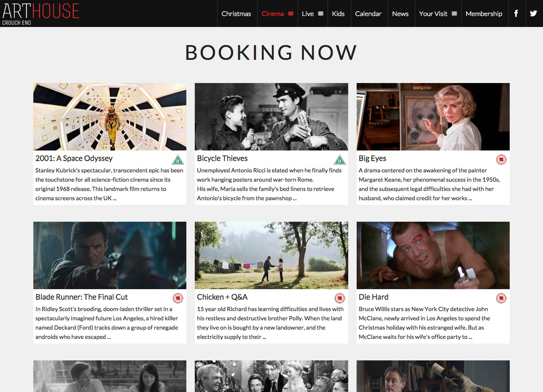Open the Twitter icon in the header
This screenshot has height=392, width=543.
(x=534, y=13)
